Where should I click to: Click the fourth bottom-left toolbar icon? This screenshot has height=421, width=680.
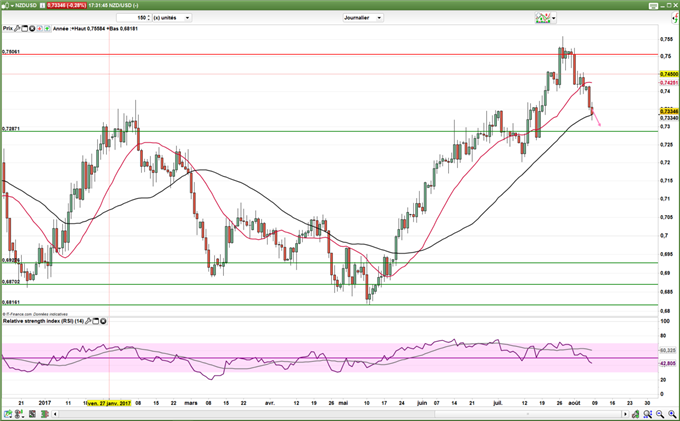[45, 414]
